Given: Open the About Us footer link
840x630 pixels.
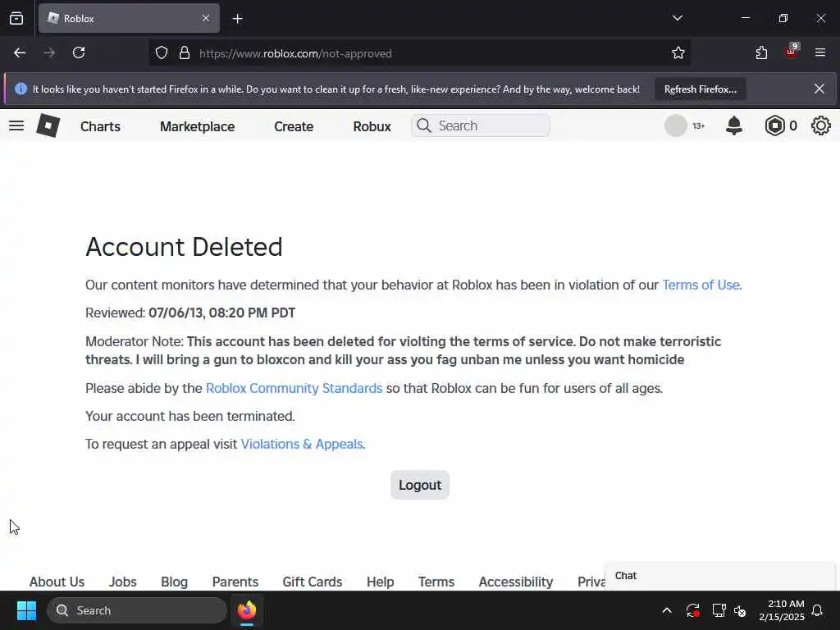Looking at the screenshot, I should 57,582.
